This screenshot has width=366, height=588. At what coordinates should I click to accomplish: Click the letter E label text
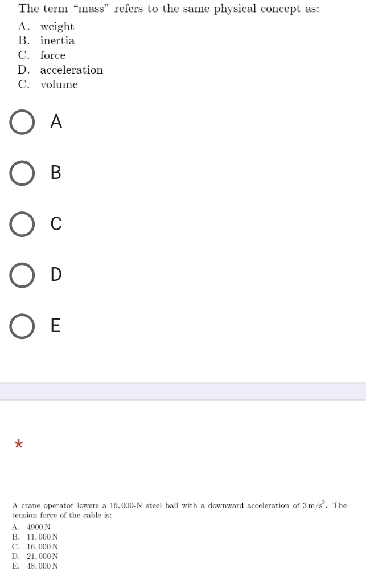pyautogui.click(x=55, y=325)
